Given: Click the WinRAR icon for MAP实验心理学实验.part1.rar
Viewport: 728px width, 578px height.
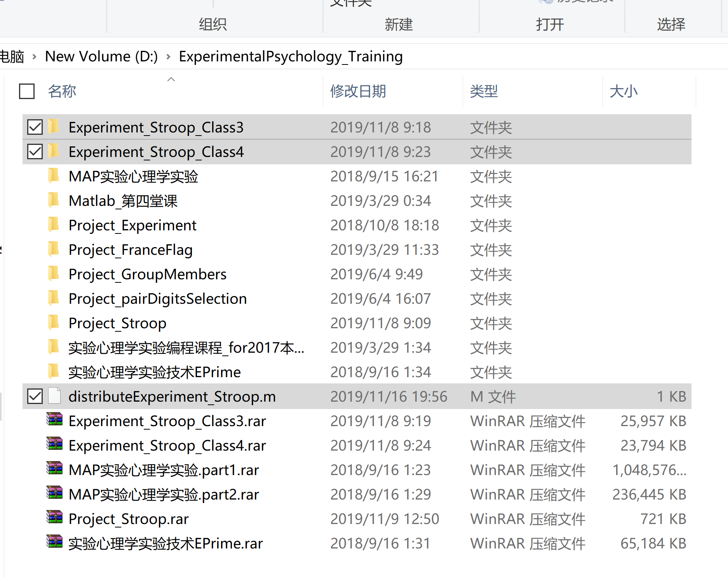Looking at the screenshot, I should (x=54, y=470).
